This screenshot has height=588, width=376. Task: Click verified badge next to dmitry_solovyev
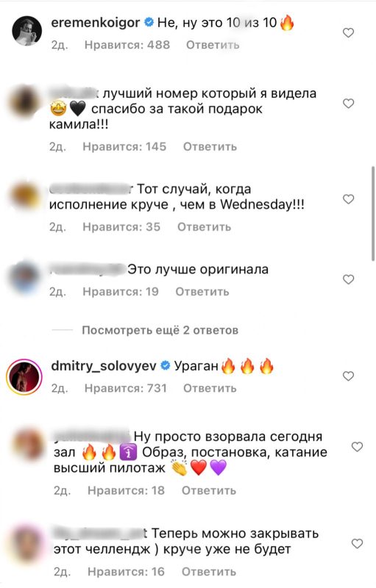tap(165, 365)
